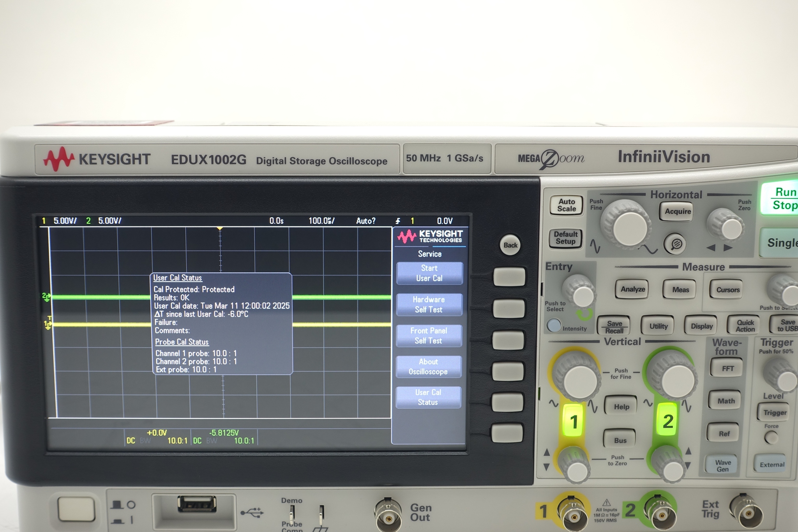This screenshot has width=798, height=532.
Task: Toggle the power button at the lower-left corner
Action: click(76, 509)
